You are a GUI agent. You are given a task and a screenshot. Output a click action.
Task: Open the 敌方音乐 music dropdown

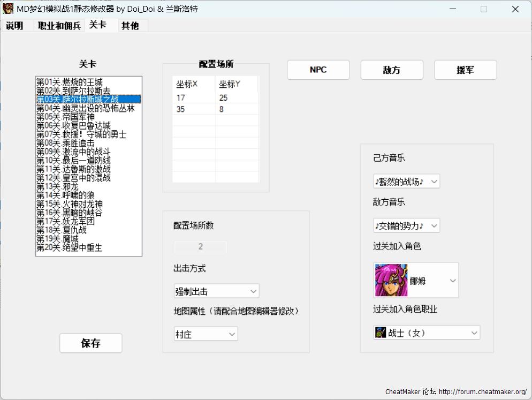click(x=406, y=225)
